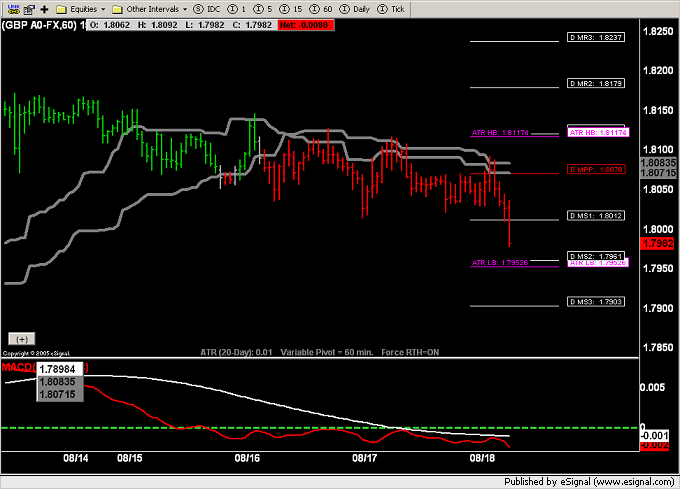The width and height of the screenshot is (680, 489).
Task: Select the IDC symbol button
Action: [207, 9]
